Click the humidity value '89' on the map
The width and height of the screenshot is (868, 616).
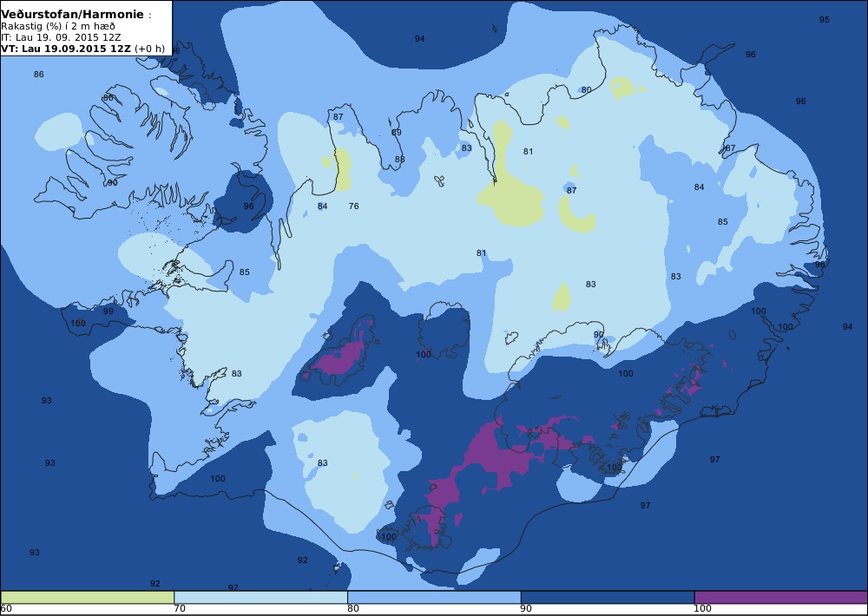pyautogui.click(x=397, y=133)
